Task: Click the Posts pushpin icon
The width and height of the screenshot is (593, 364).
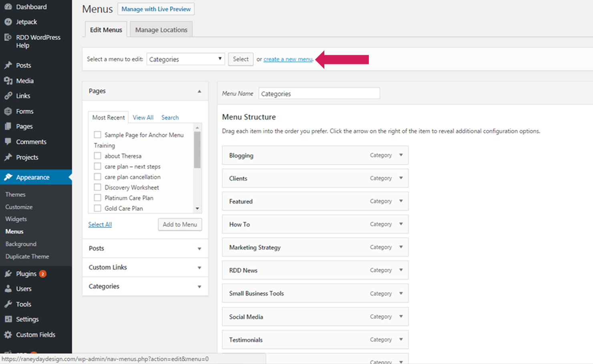Action: coord(8,65)
